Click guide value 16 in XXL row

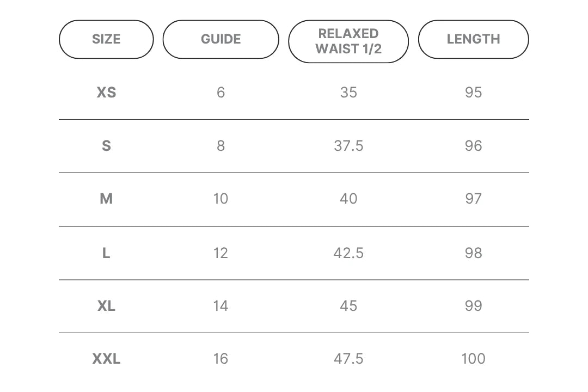click(221, 359)
